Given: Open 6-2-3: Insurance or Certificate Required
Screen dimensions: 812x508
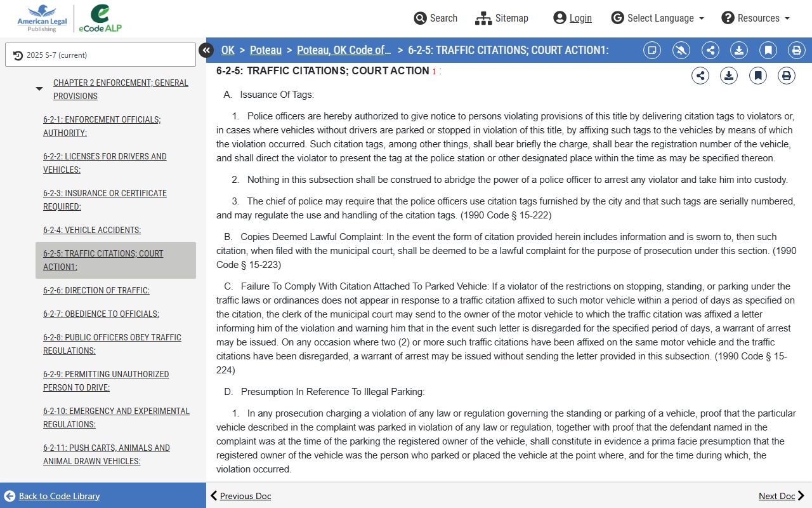Looking at the screenshot, I should pos(105,200).
